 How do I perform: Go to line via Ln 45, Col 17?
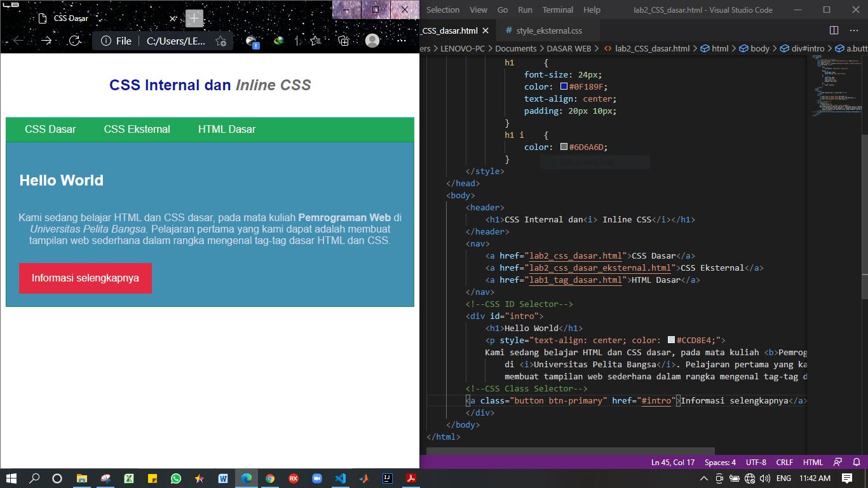(673, 462)
